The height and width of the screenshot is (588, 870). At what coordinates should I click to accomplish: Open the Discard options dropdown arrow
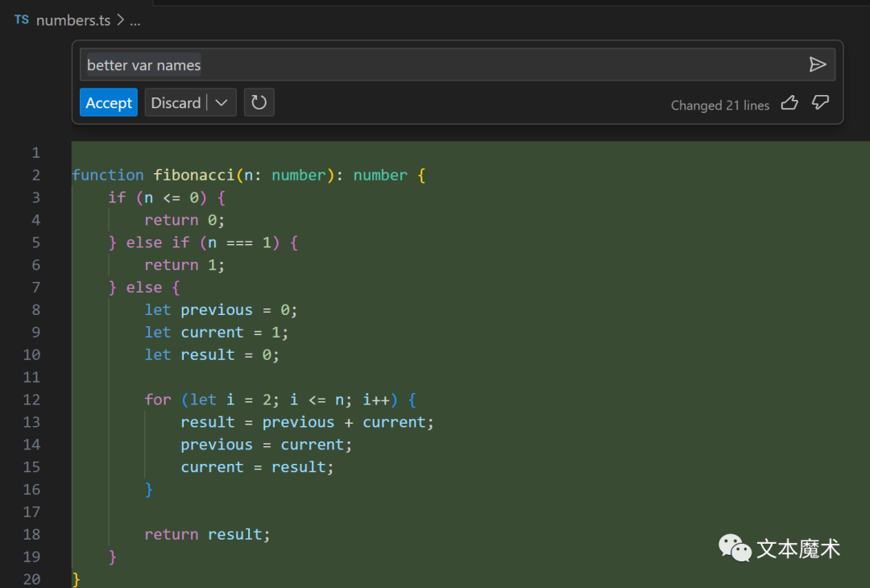coord(222,102)
